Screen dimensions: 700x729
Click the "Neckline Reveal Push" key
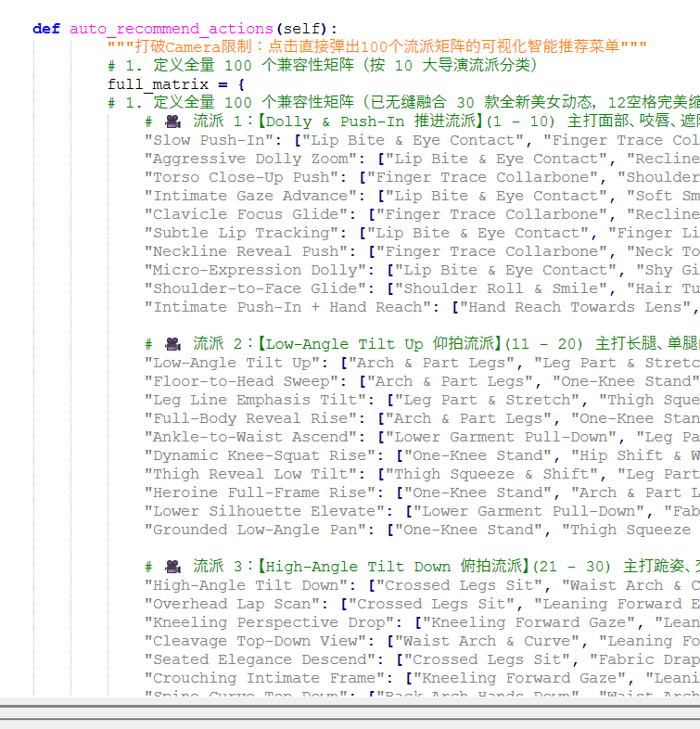point(250,252)
